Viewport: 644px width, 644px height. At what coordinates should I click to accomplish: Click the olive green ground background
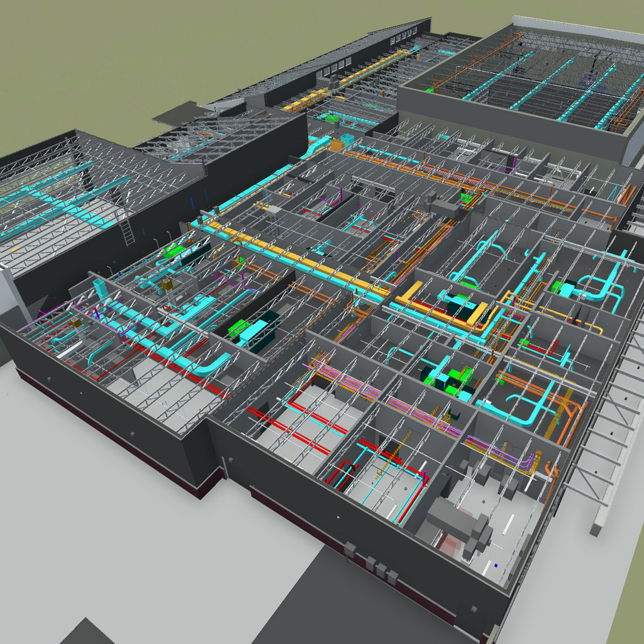coord(123,62)
